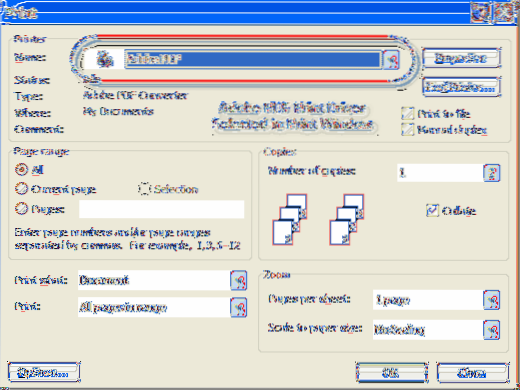Click the Close button at bottom

tap(473, 373)
